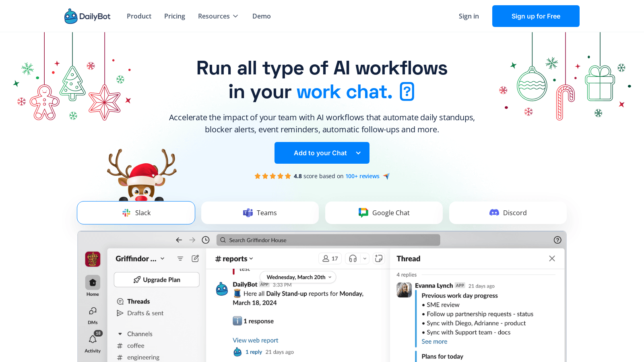Viewport: 644px width, 362px height.
Task: Open the Demo page
Action: click(262, 16)
